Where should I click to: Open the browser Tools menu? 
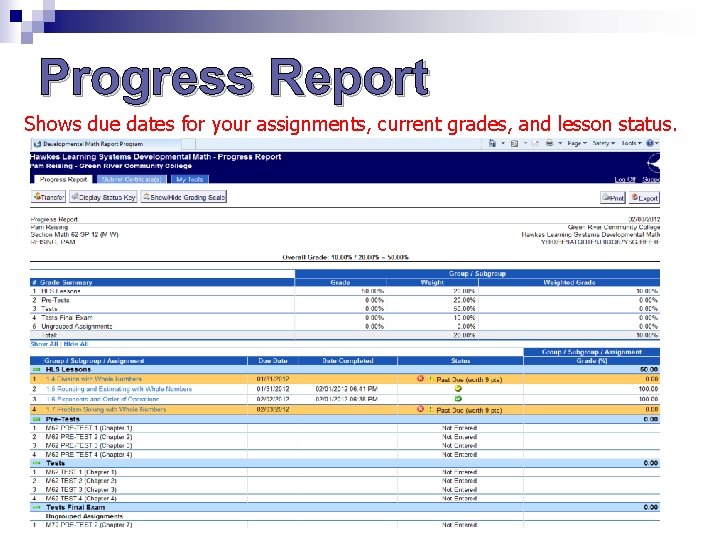coord(631,143)
